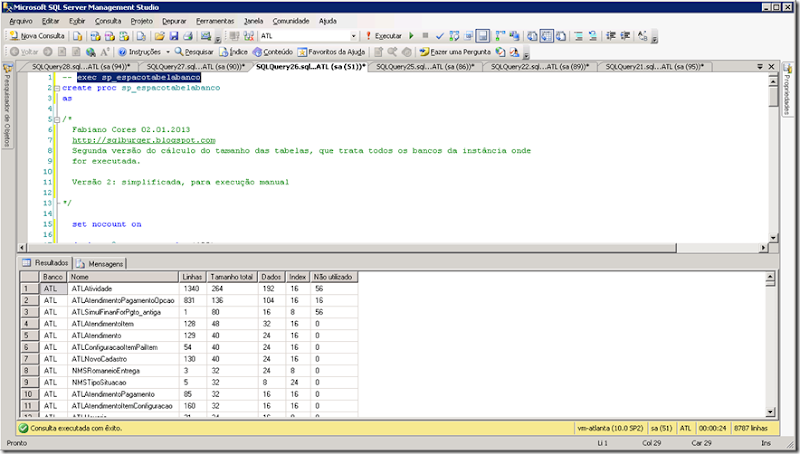Open a new Database Engine query icon
The width and height of the screenshot is (800, 454).
78,36
